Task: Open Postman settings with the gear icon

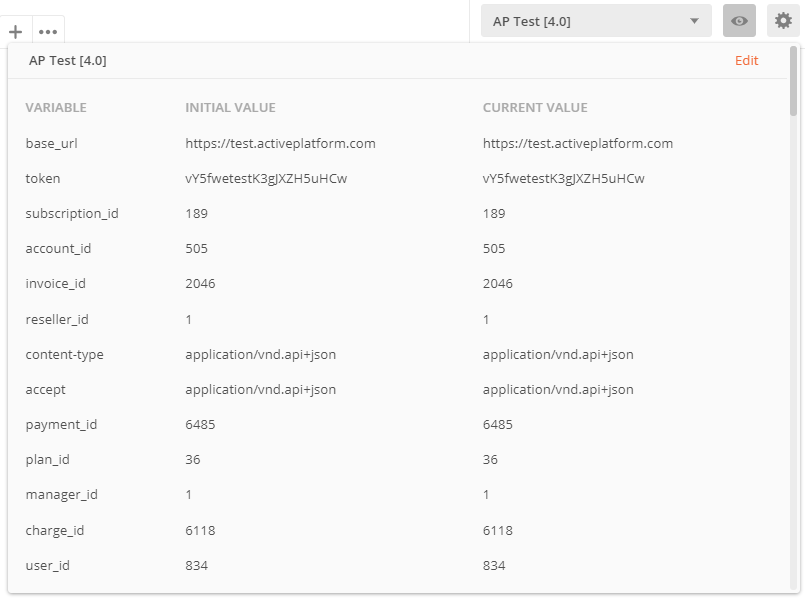Action: (783, 20)
